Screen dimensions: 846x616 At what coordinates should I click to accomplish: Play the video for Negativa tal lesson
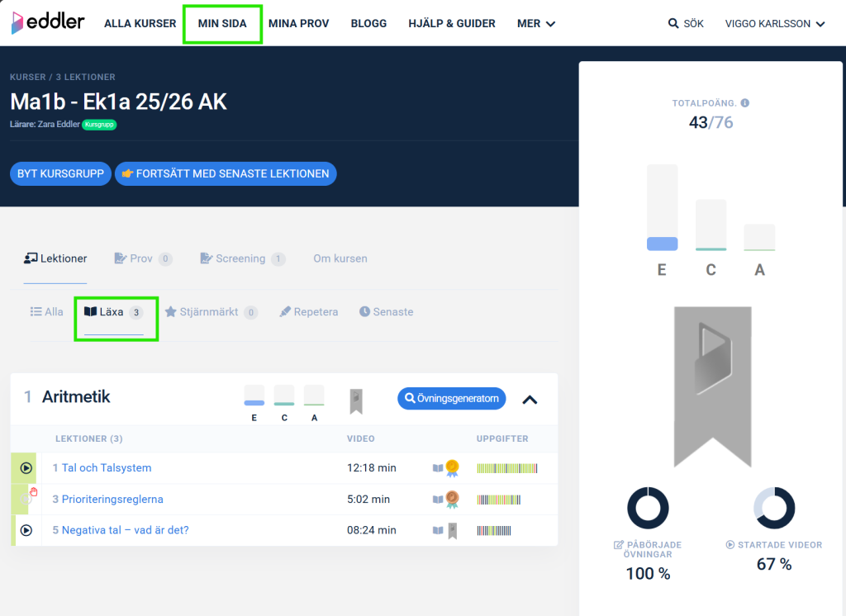26,530
